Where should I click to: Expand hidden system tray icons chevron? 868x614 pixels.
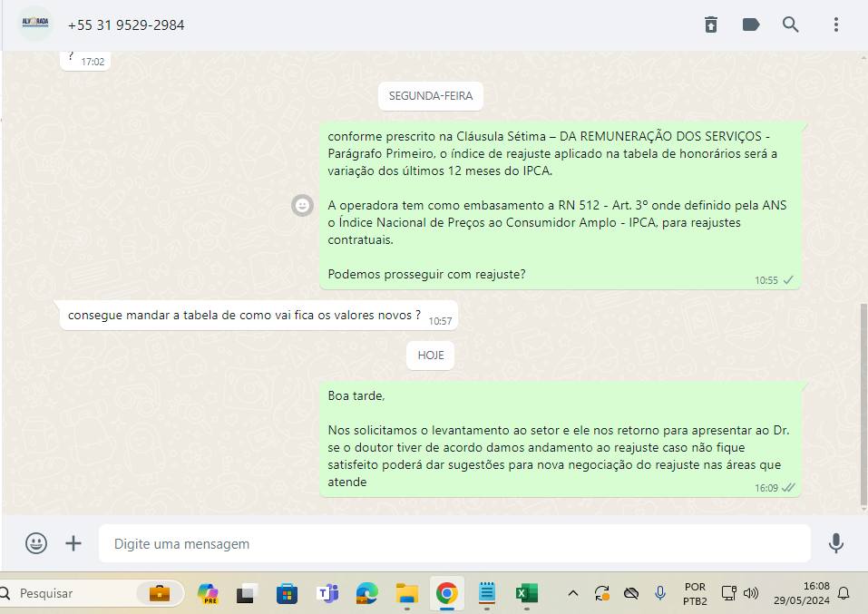pos(573,593)
